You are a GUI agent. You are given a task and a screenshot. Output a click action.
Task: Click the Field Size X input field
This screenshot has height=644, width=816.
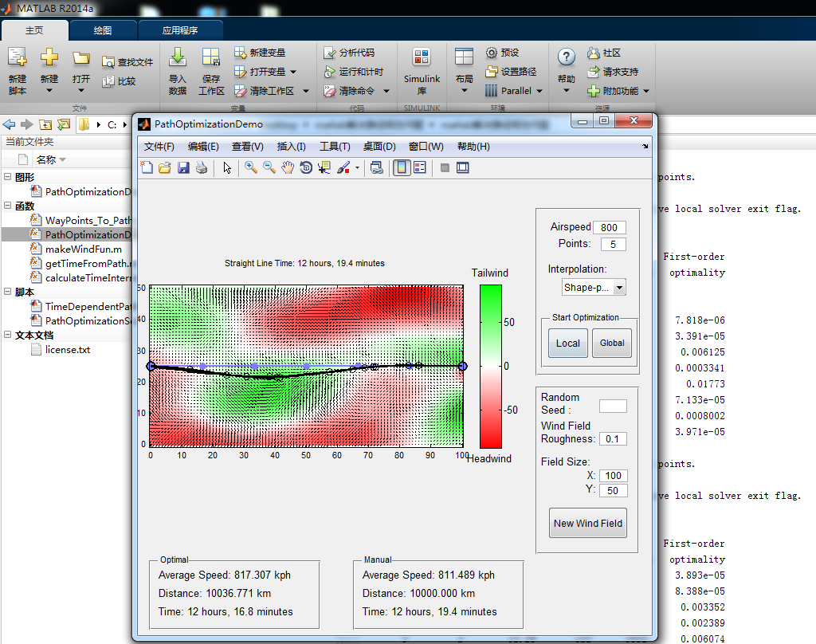pyautogui.click(x=614, y=475)
